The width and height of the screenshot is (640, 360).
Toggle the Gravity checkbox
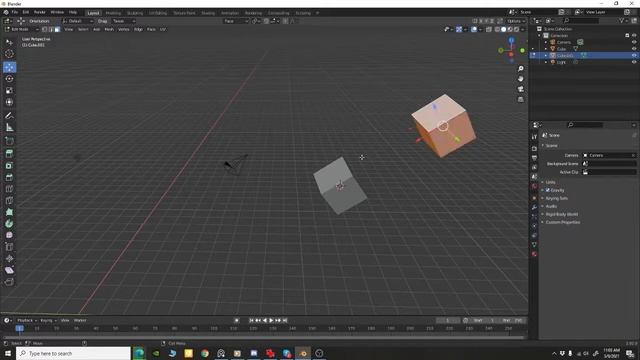548,190
